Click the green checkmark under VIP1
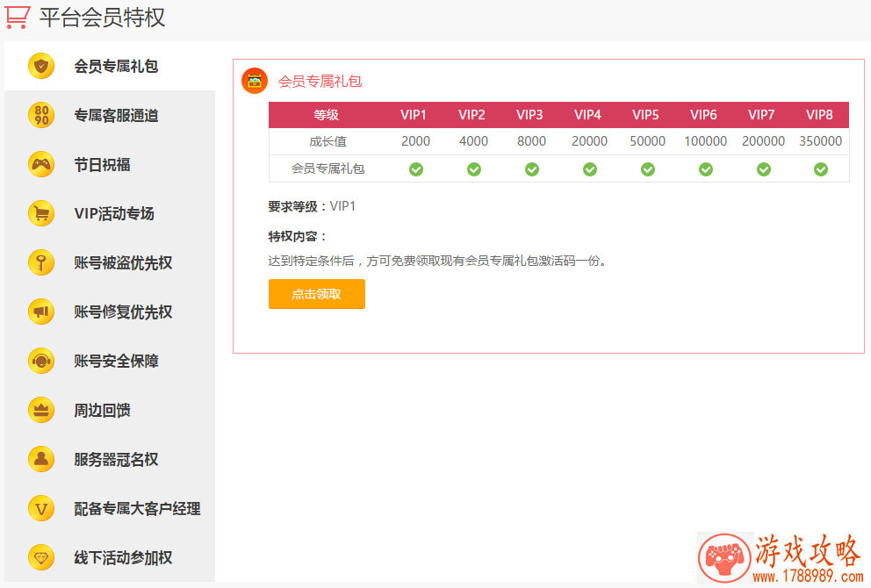This screenshot has width=871, height=588. pos(416,169)
